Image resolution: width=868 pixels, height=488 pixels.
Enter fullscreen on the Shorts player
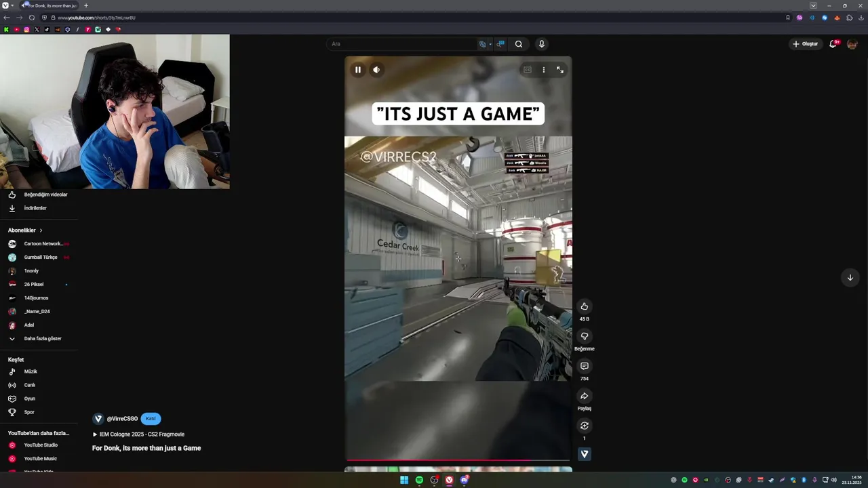pos(560,70)
